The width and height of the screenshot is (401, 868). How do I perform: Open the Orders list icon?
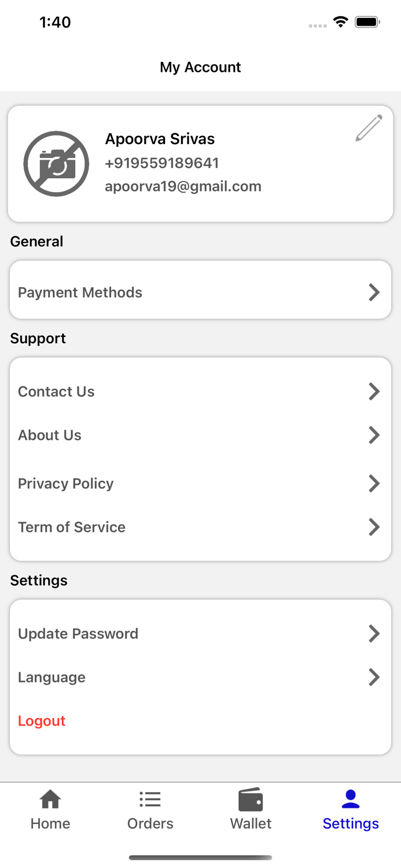150,800
